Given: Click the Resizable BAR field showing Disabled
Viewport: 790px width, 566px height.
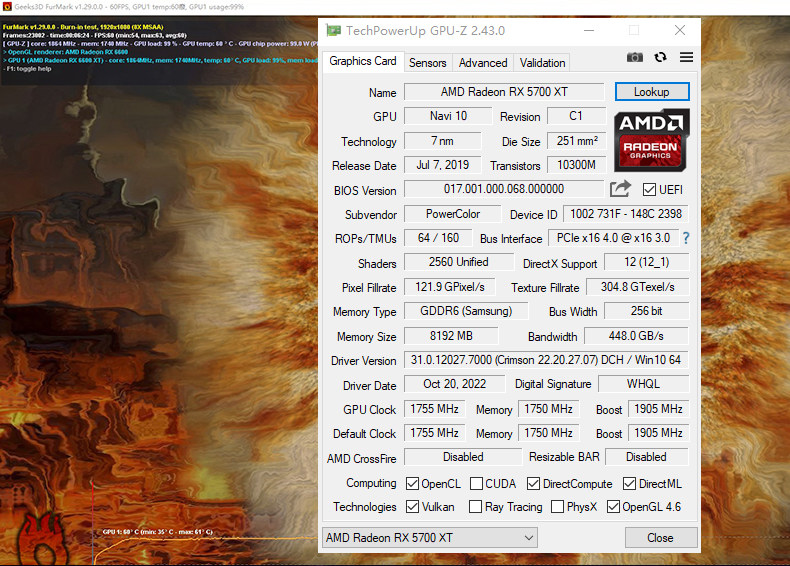Looking at the screenshot, I should [646, 458].
